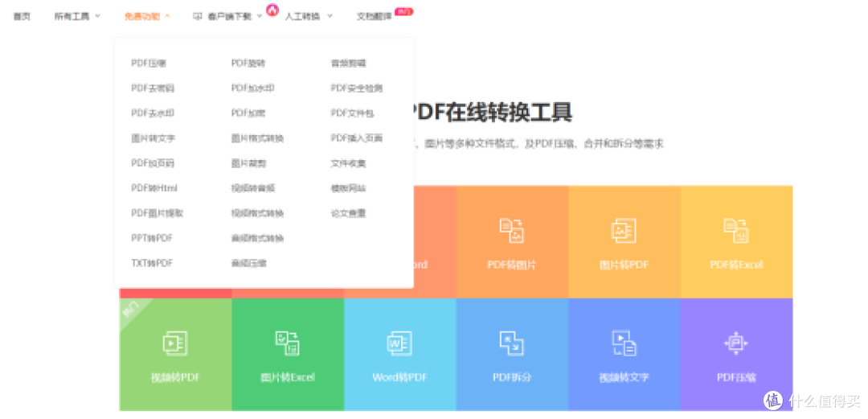868x419 pixels.
Task: Choose the Word转PDF tile icon
Action: coord(399,343)
